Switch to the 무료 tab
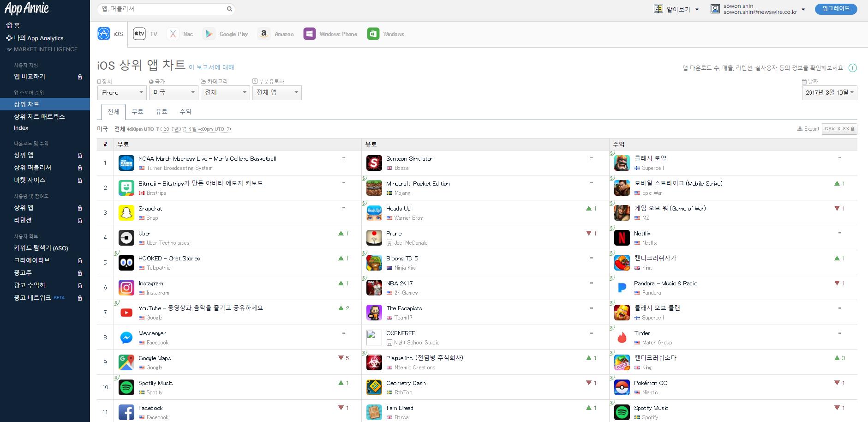Viewport: 868px width, 422px height. tap(138, 112)
